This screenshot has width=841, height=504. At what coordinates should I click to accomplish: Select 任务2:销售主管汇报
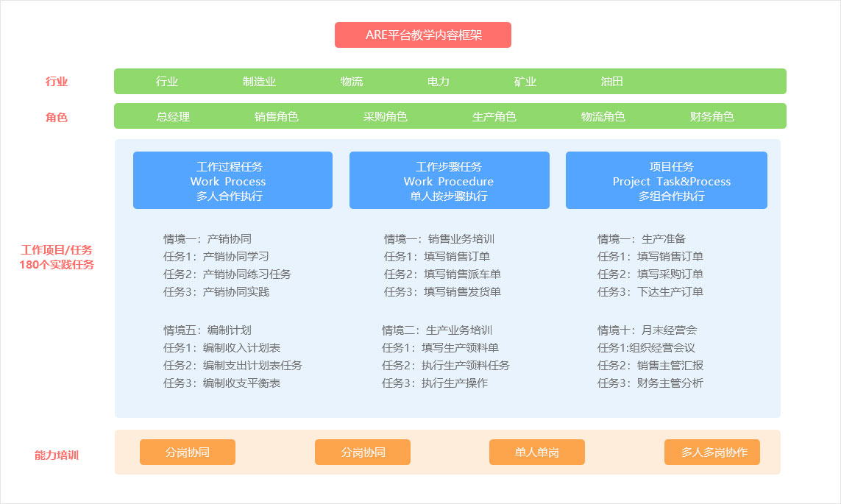coord(650,366)
